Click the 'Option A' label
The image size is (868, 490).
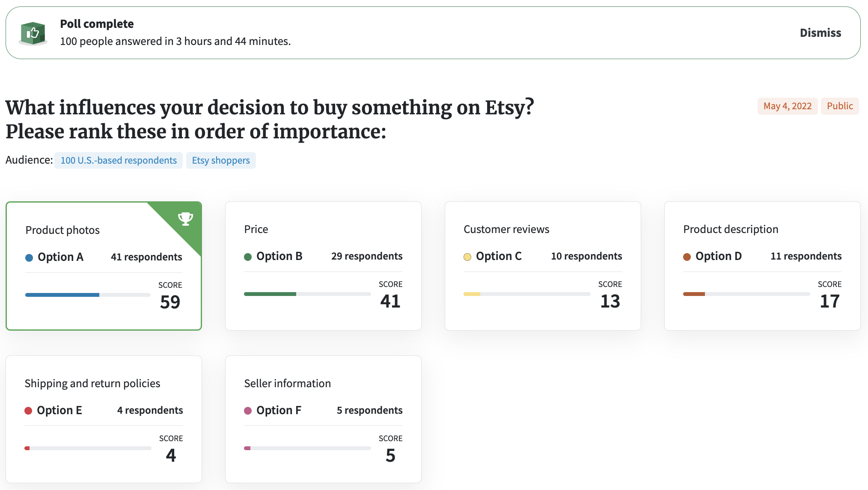click(60, 257)
